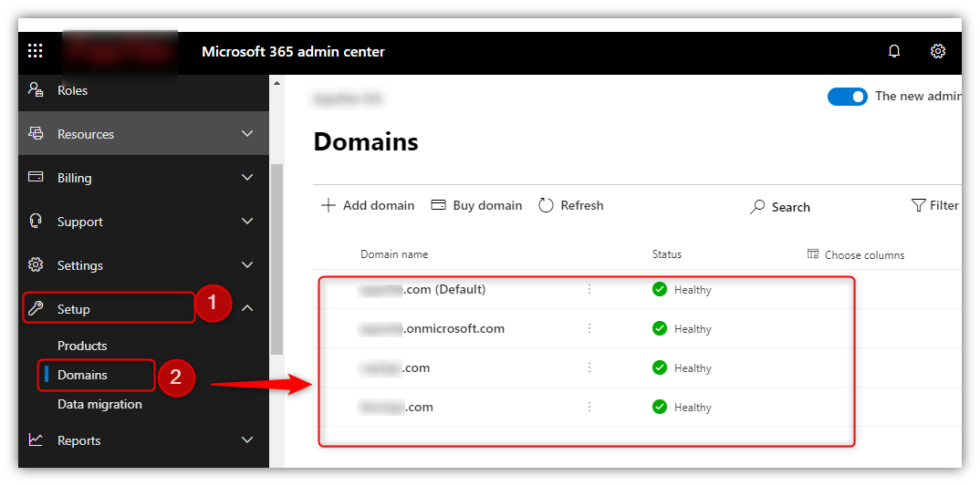This screenshot has height=486, width=980.
Task: Toggle the new admin center switch
Action: click(848, 97)
